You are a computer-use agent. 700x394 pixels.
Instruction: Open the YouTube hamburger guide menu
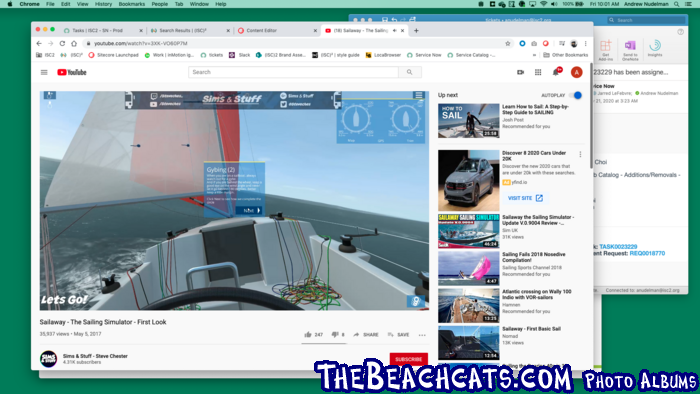tap(44, 72)
